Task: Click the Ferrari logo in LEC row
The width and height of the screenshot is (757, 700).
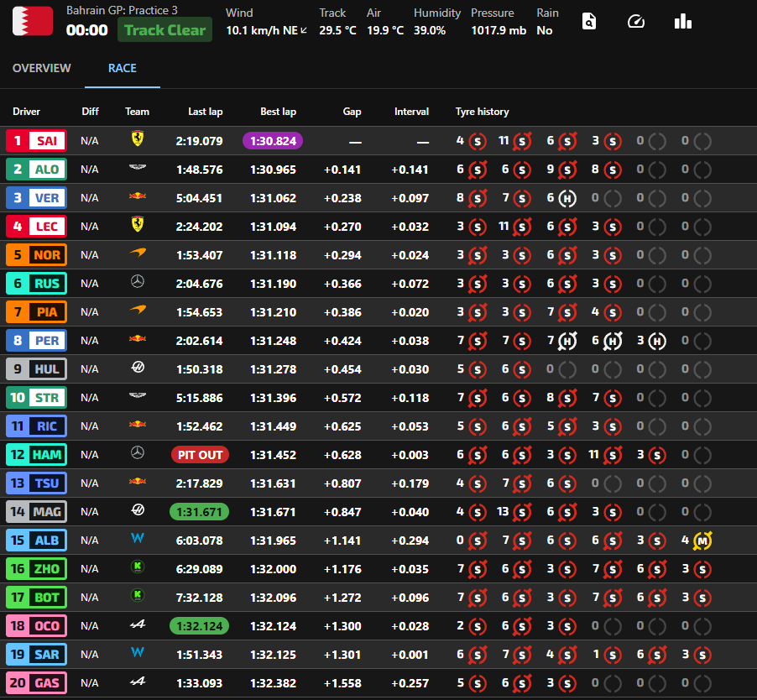Action: [138, 224]
